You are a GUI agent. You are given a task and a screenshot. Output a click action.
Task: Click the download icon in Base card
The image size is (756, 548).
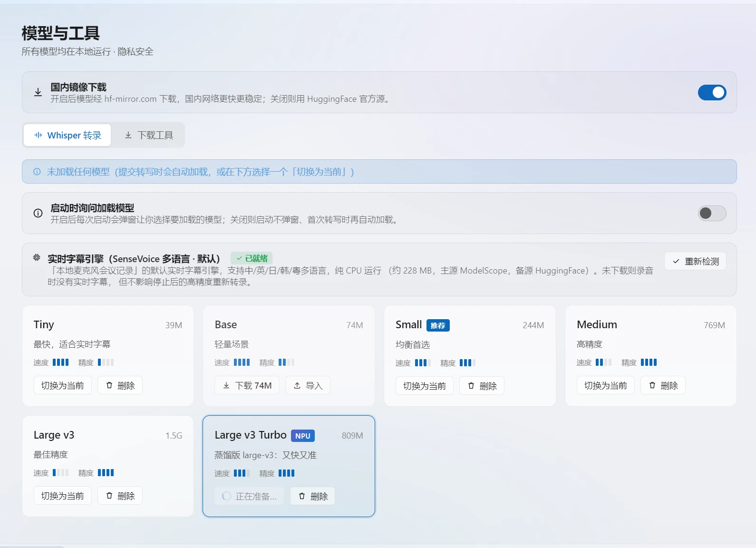[226, 385]
